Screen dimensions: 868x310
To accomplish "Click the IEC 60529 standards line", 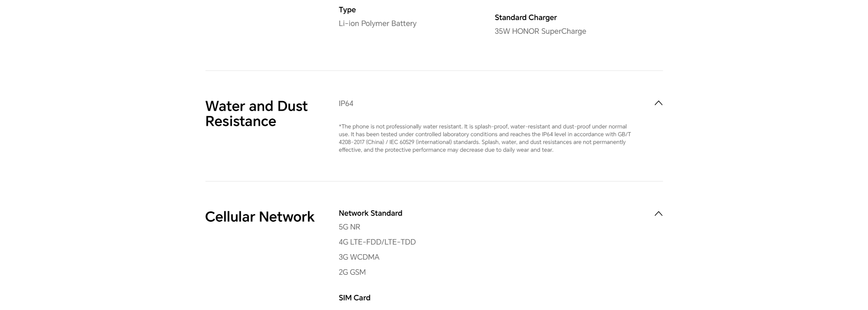I will pyautogui.click(x=482, y=142).
